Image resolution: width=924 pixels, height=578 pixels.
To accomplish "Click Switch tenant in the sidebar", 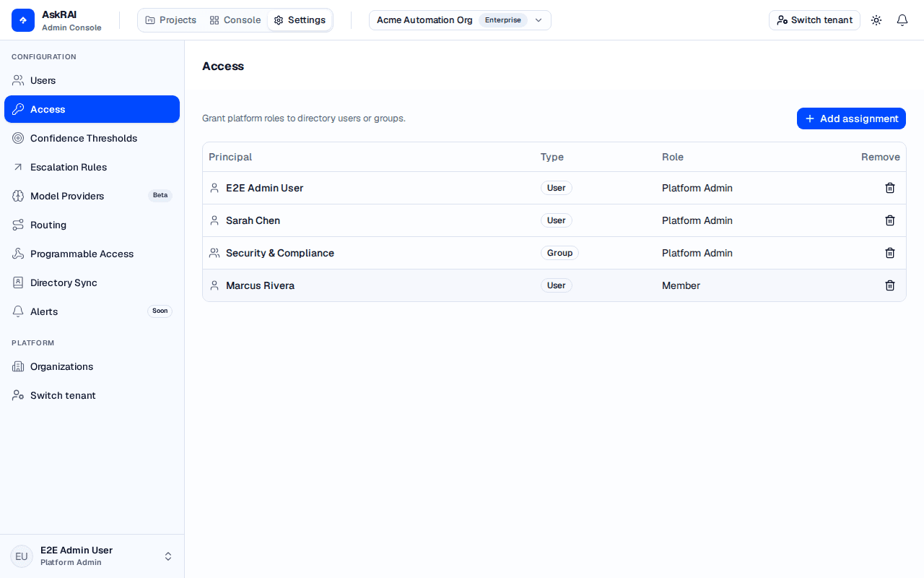I will (92, 395).
